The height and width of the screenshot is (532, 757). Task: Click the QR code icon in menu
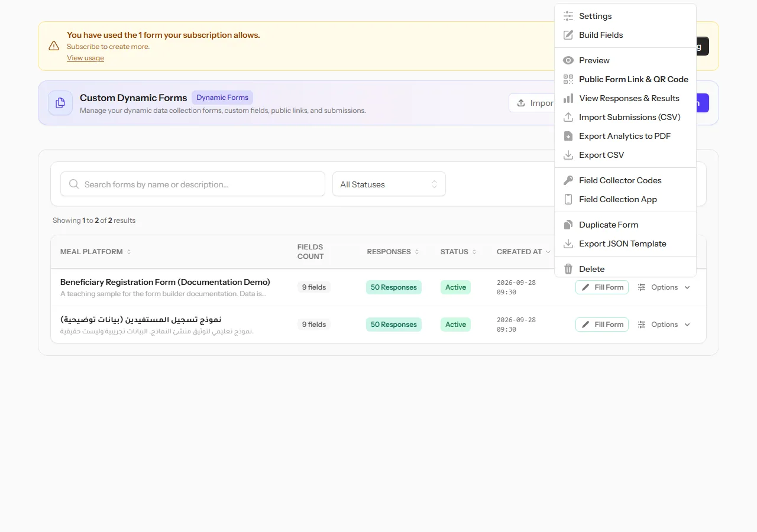point(568,79)
